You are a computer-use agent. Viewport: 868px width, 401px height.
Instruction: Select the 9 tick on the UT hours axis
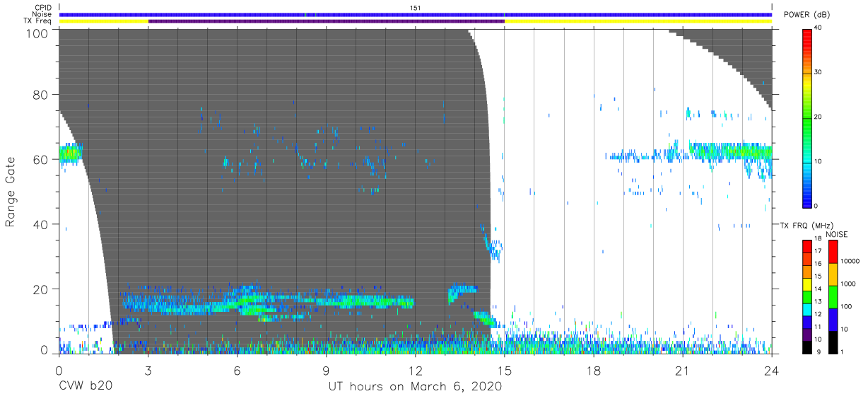click(x=326, y=370)
